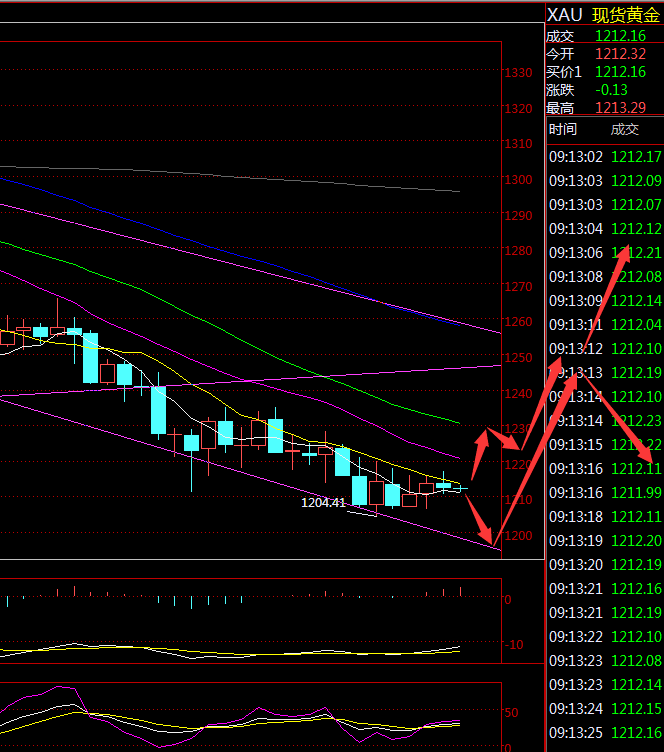This screenshot has height=752, width=664.
Task: Click the 1290 price axis label
Action: click(518, 216)
